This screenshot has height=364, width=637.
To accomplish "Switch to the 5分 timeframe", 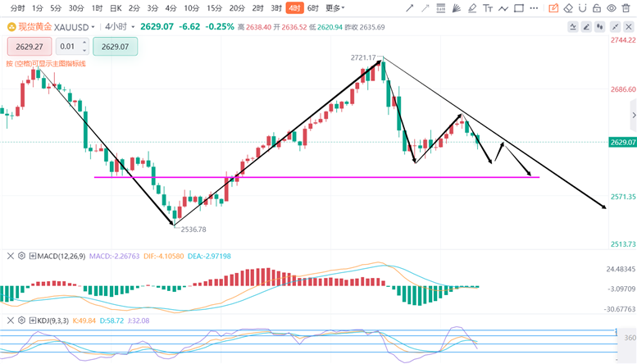I will (x=56, y=8).
